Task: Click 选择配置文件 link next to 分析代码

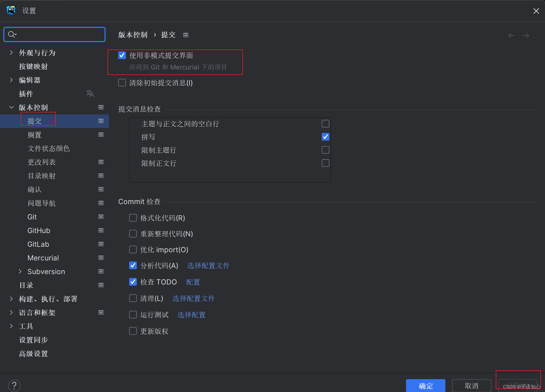Action: coord(208,265)
